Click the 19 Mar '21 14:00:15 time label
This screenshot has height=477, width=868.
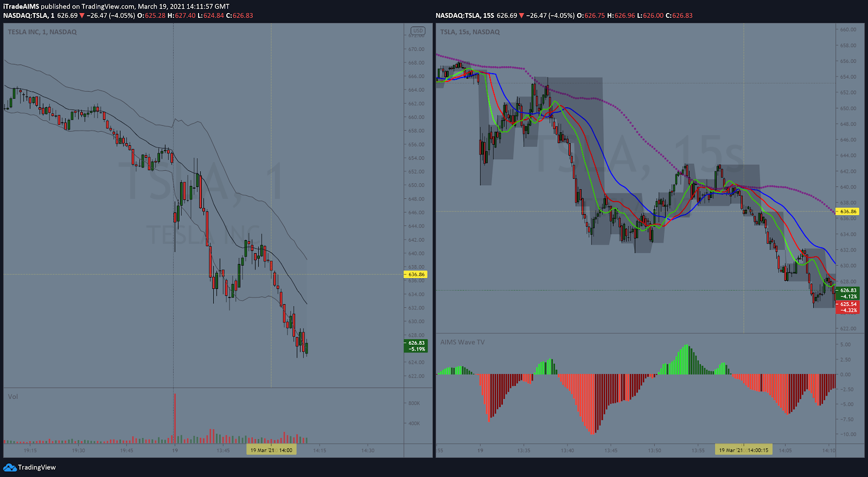(x=743, y=450)
